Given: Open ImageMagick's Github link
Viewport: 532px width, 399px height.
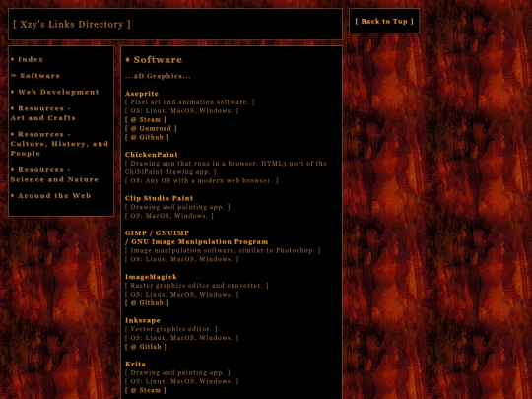Looking at the screenshot, I should [x=147, y=303].
